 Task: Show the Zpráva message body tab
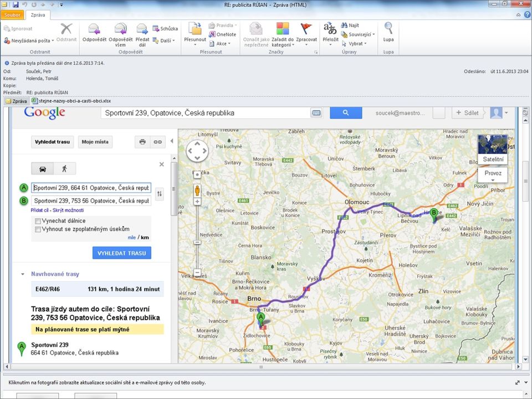(16, 101)
